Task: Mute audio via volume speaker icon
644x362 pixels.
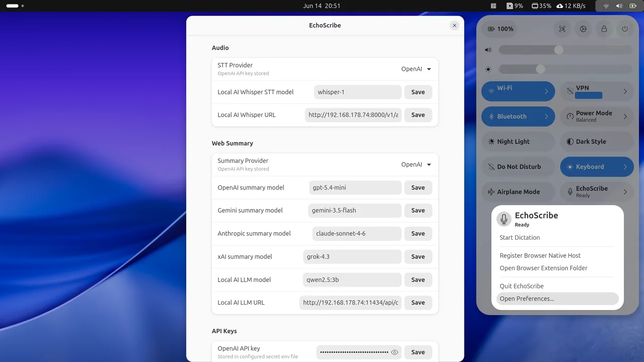Action: (x=488, y=50)
